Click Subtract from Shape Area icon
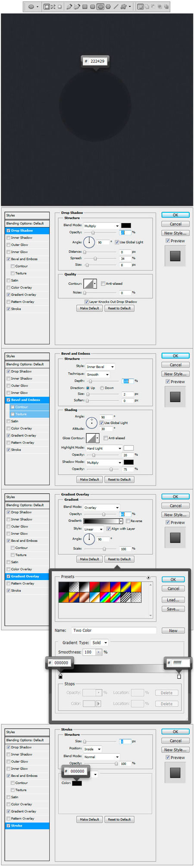This screenshot has width=194, height=868. click(153, 7)
